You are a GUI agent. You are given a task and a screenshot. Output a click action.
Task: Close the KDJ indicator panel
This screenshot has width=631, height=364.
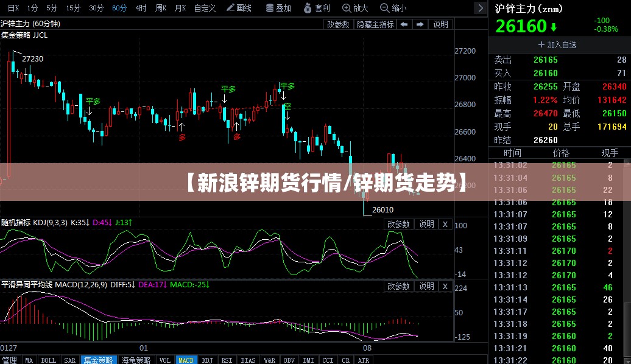pyautogui.click(x=445, y=224)
